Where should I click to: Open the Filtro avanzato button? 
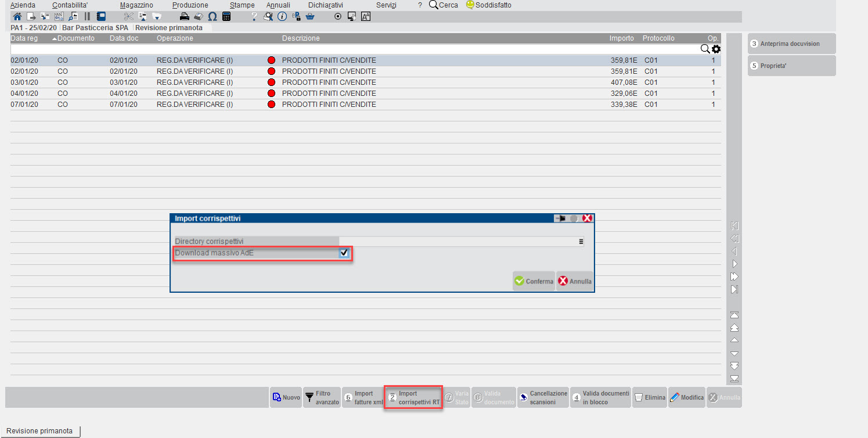click(322, 397)
